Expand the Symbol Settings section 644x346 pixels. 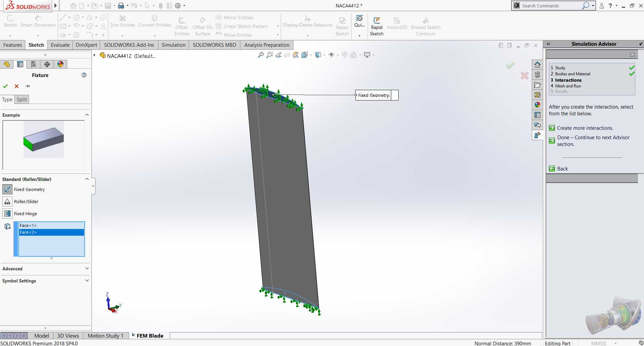point(87,280)
